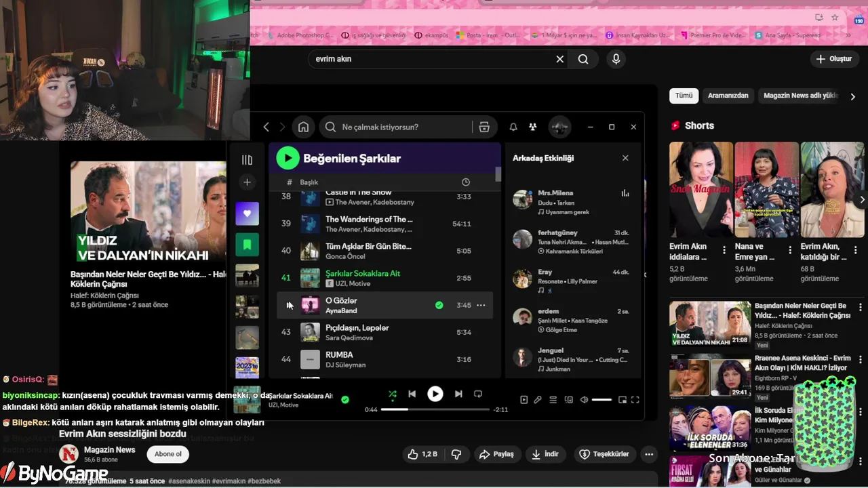Skip to next track
This screenshot has width=868, height=488.
click(x=458, y=394)
